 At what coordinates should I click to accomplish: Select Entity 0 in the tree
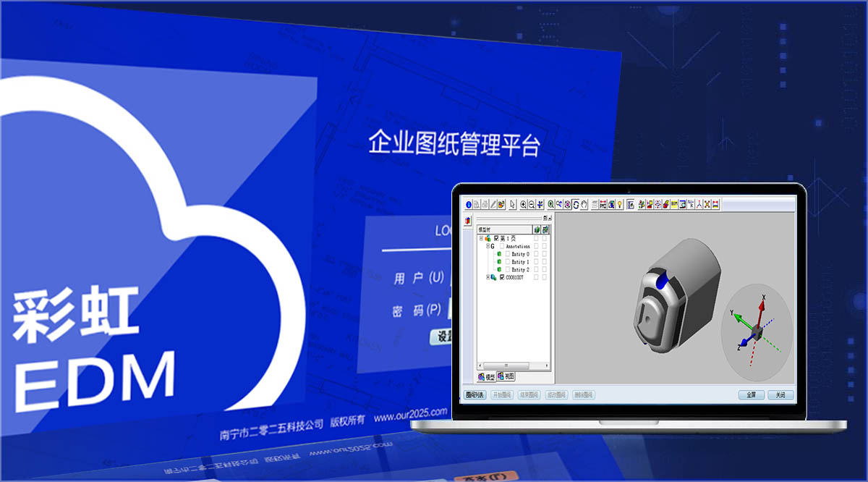pyautogui.click(x=520, y=254)
